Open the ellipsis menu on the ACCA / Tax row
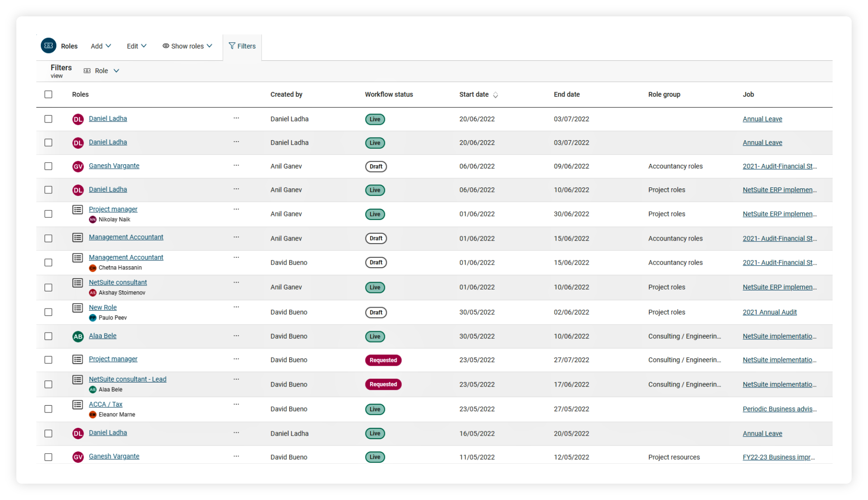 coord(236,404)
